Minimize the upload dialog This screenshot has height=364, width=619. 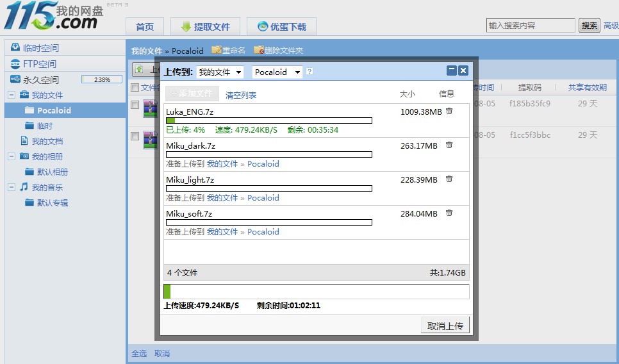[452, 70]
